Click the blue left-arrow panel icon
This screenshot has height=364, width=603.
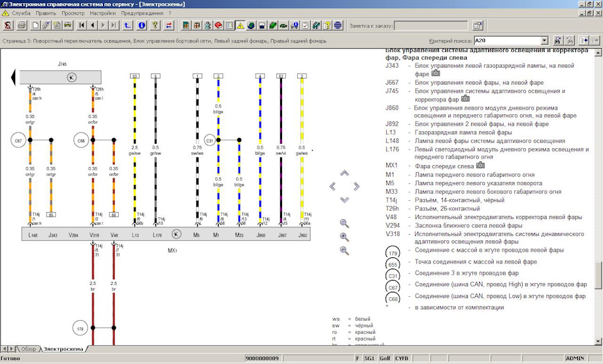(x=584, y=40)
